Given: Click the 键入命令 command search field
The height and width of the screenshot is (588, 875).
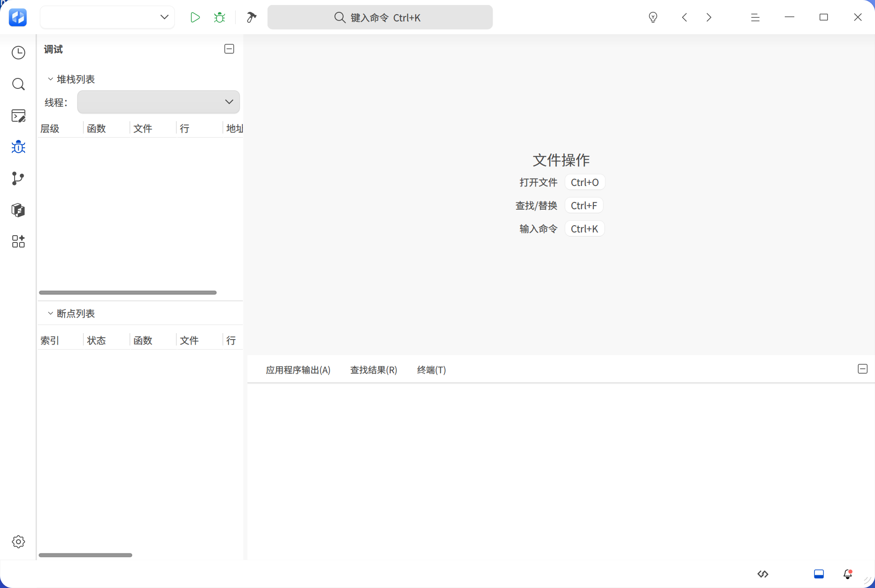Looking at the screenshot, I should pos(380,17).
